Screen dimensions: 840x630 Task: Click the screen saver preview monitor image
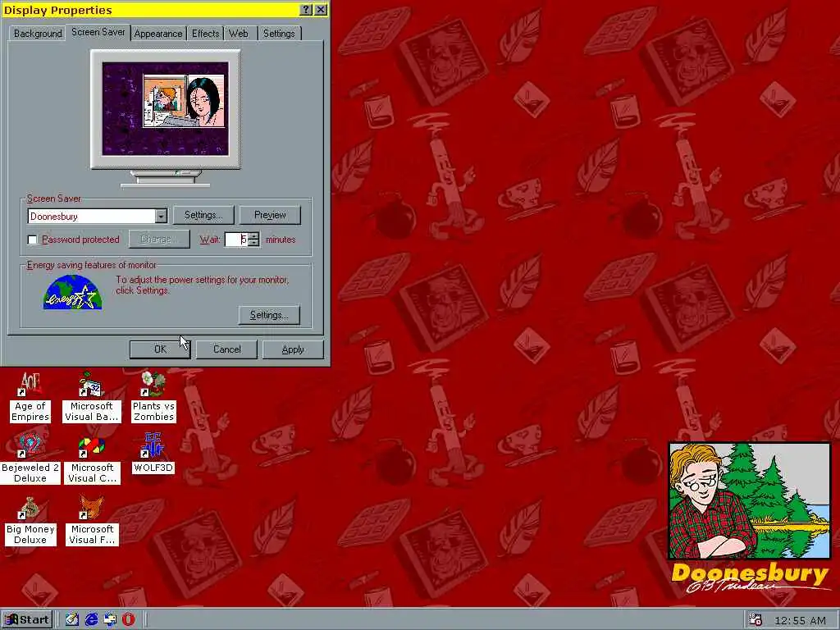[166, 109]
